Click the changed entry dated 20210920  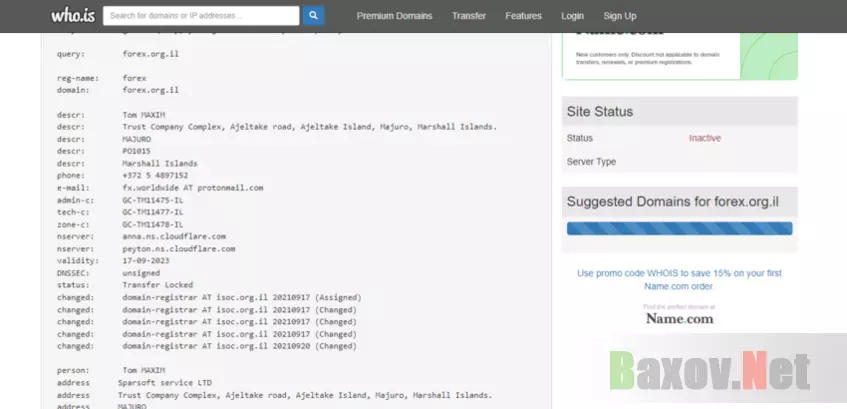[x=239, y=346]
